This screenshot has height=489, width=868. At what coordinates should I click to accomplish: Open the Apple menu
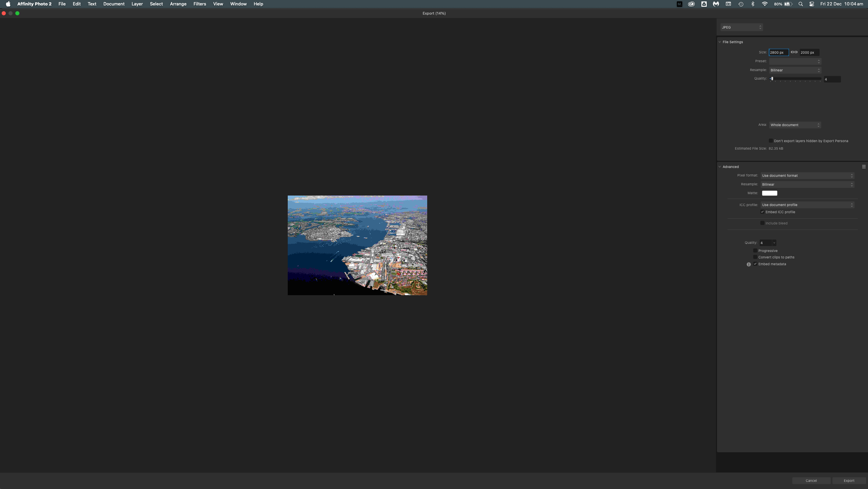[8, 4]
